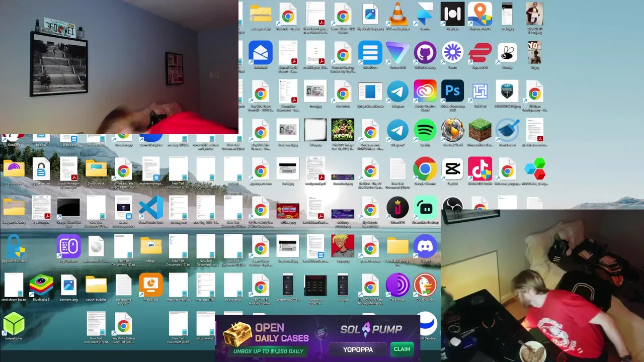Image resolution: width=644 pixels, height=362 pixels.
Task: Open the MobiDocs shortcut
Action: click(370, 53)
